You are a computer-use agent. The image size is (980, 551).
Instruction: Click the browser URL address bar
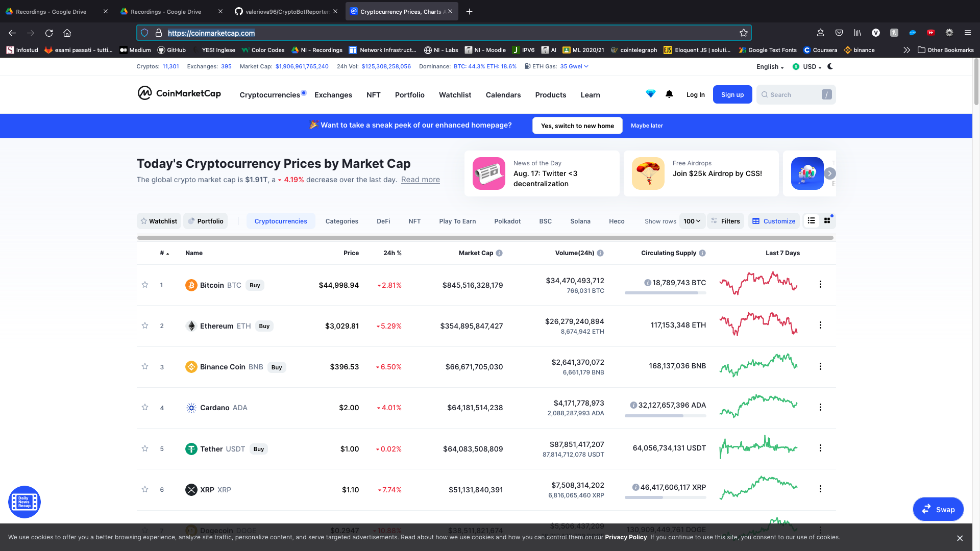click(444, 33)
